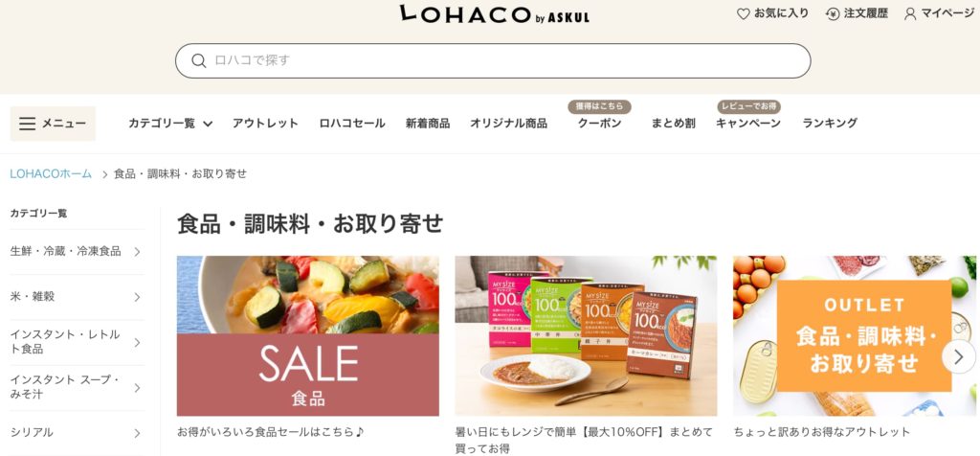
Task: Open インスタント スープ・みそ汁 category
Action: click(x=77, y=388)
